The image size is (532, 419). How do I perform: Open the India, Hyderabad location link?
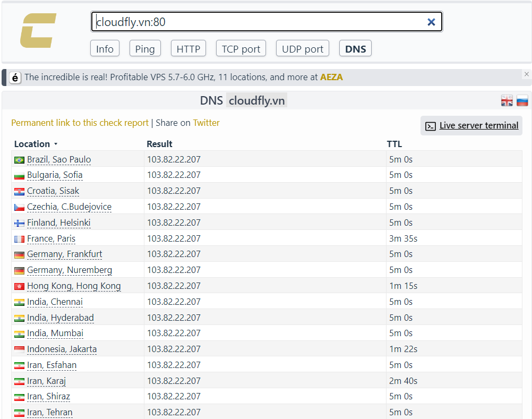tap(61, 318)
